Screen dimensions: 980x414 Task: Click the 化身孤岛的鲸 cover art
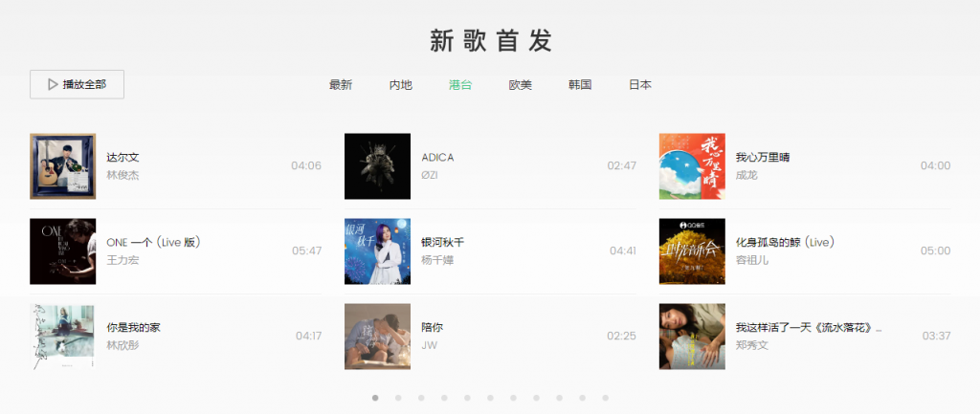coord(692,251)
